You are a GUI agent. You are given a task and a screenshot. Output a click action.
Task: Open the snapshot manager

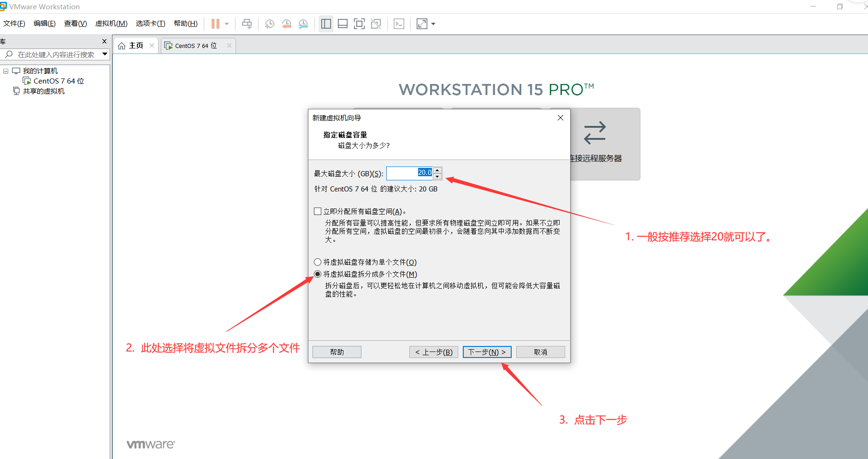click(x=303, y=24)
